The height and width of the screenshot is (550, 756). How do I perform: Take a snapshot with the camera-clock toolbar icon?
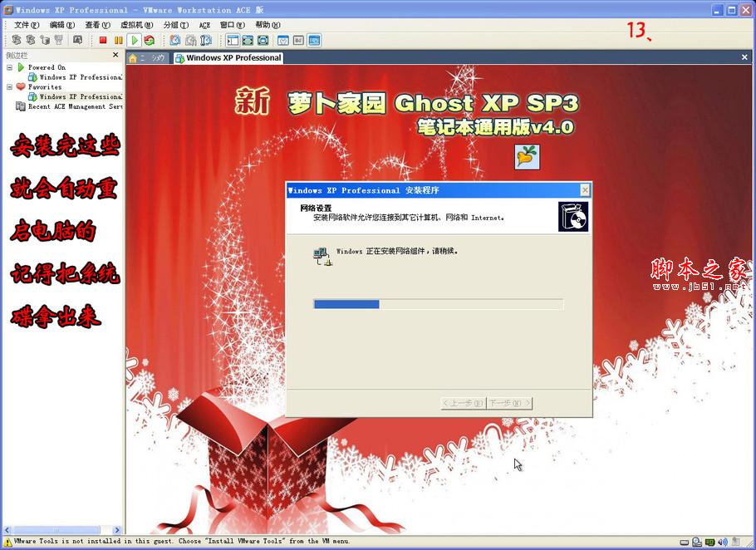pos(175,41)
